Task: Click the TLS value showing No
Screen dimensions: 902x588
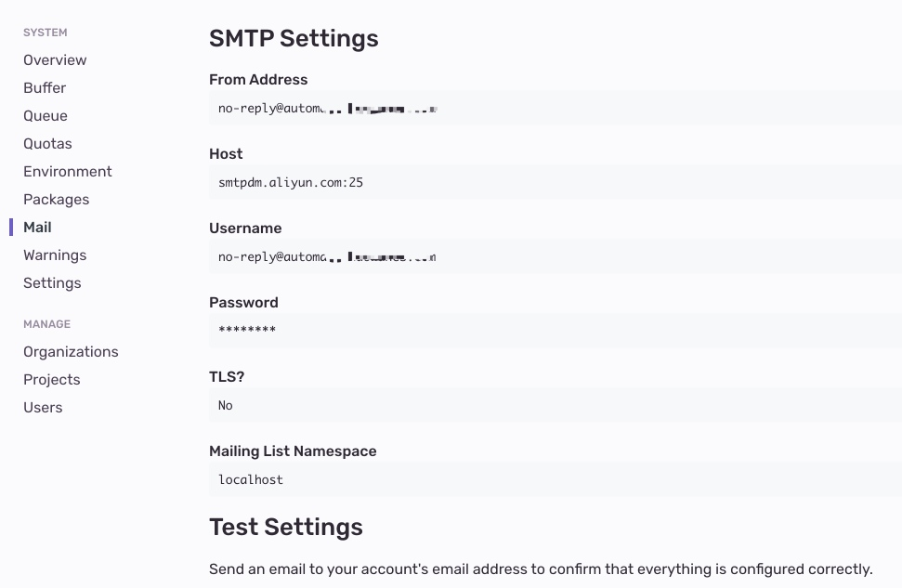Action: [226, 406]
